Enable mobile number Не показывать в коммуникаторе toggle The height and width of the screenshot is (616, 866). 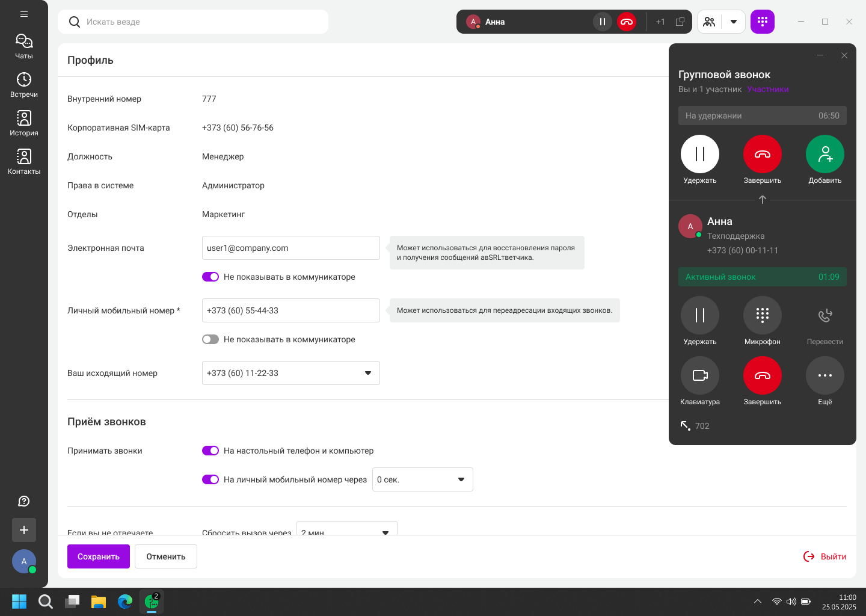(x=210, y=339)
